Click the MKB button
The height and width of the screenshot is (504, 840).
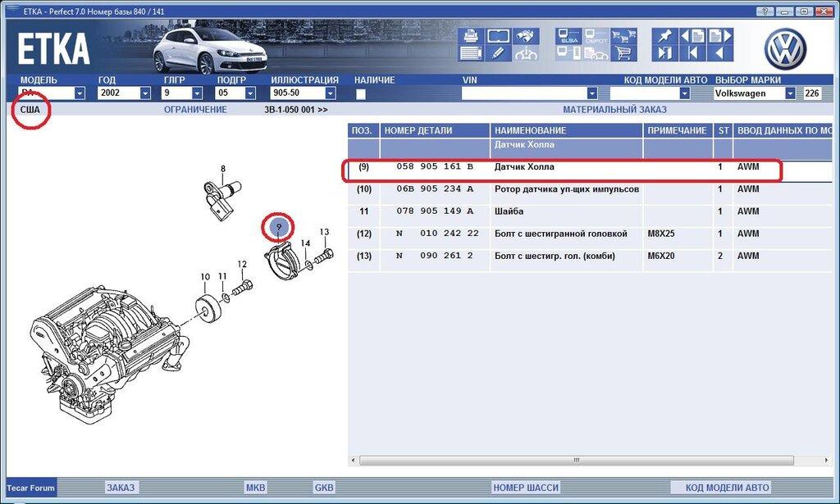click(x=255, y=488)
